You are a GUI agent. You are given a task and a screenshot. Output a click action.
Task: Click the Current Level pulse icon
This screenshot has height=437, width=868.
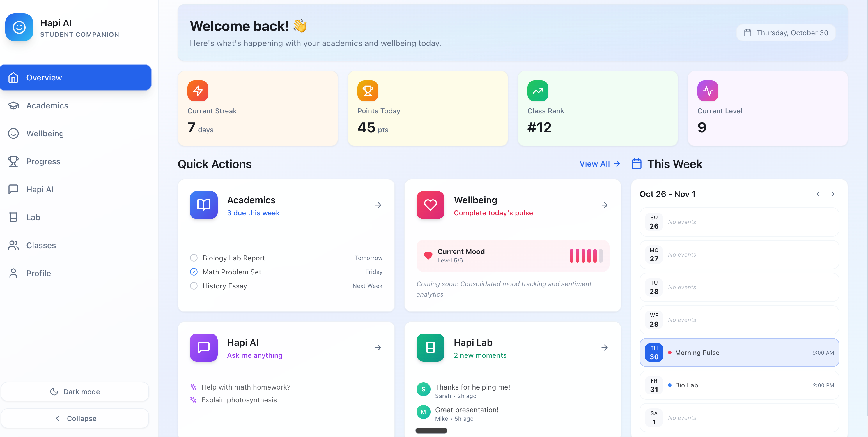pyautogui.click(x=707, y=91)
